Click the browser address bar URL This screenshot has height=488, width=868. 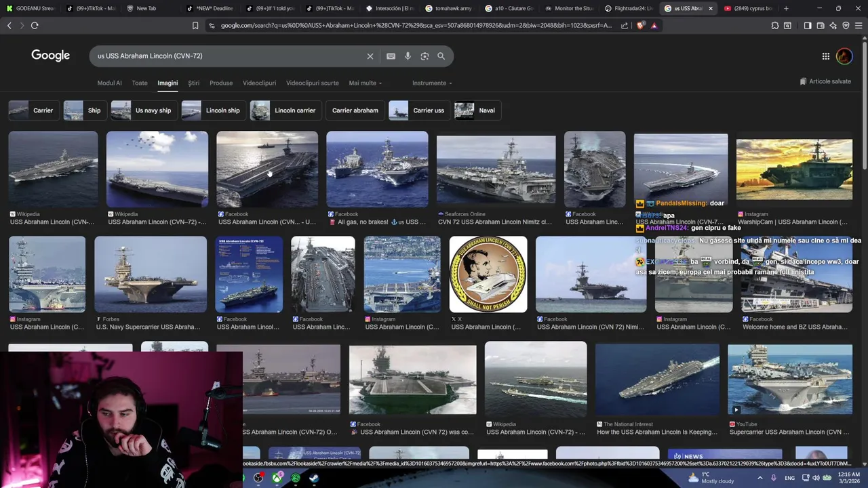pyautogui.click(x=416, y=26)
